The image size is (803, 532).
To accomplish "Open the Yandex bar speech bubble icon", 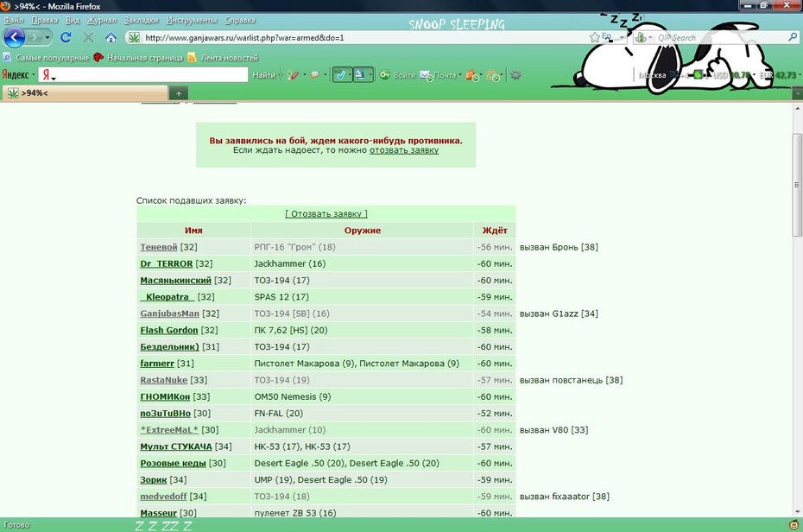I will (314, 75).
